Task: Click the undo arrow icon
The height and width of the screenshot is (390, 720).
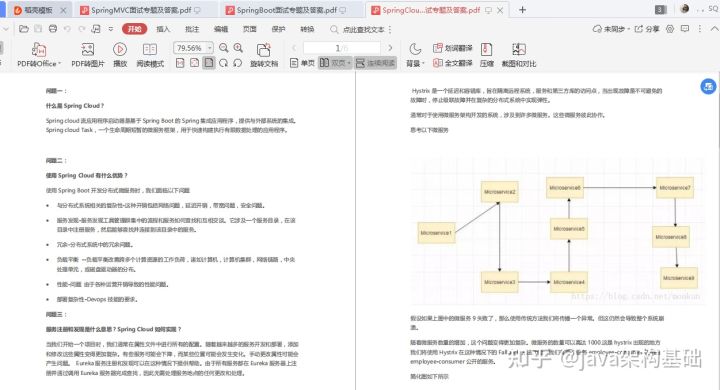Action: (x=68, y=29)
